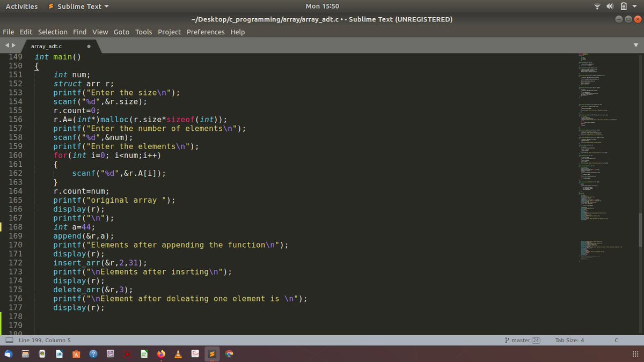Viewport: 644px width, 362px height.
Task: Click the 24 changes badge
Action: click(x=536, y=340)
